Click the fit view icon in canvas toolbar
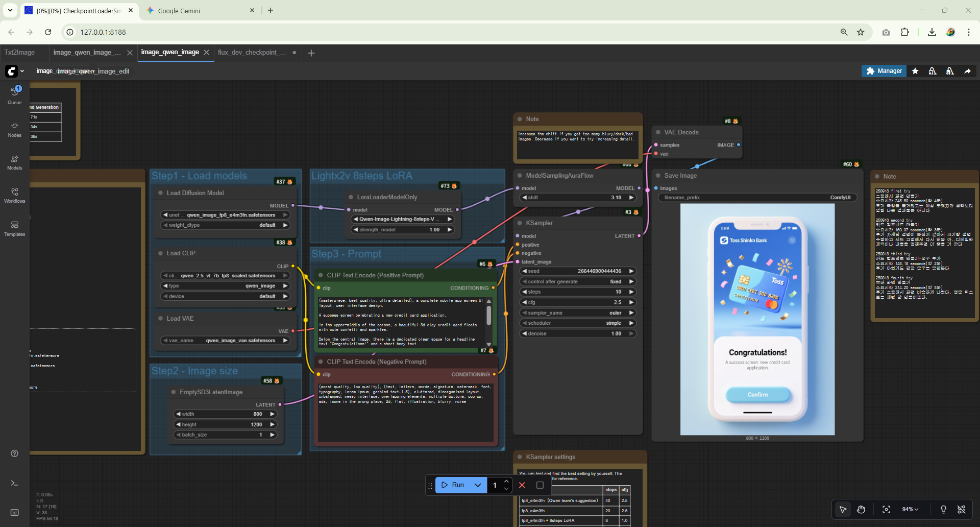The width and height of the screenshot is (980, 527). (886, 510)
